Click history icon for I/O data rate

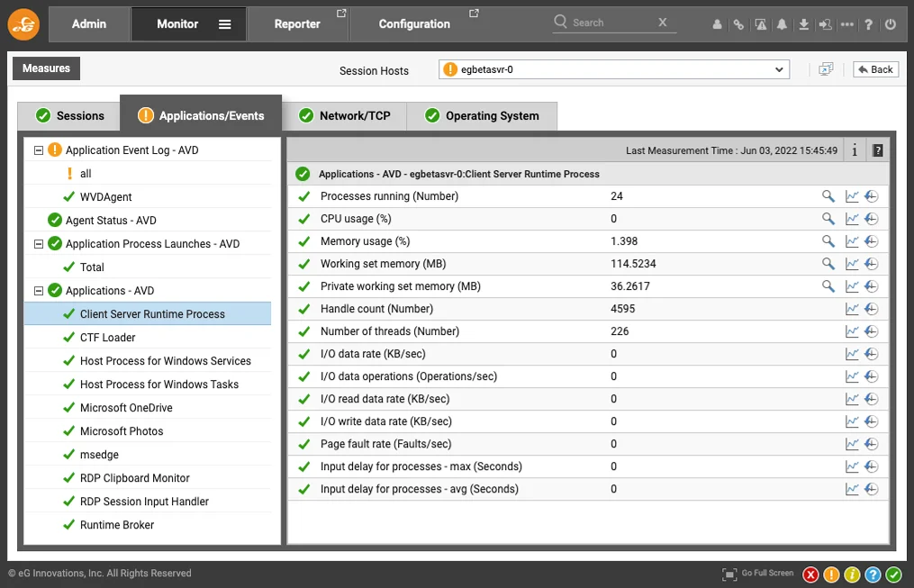(x=872, y=354)
